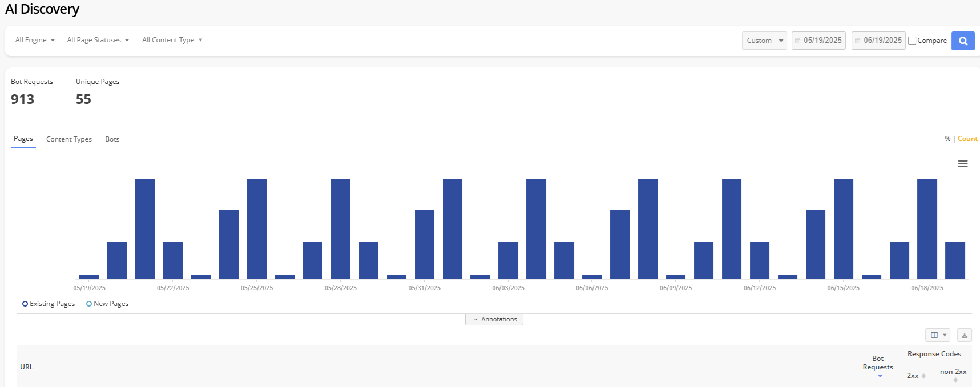
Task: Open the All Engine dropdown
Action: pos(35,40)
